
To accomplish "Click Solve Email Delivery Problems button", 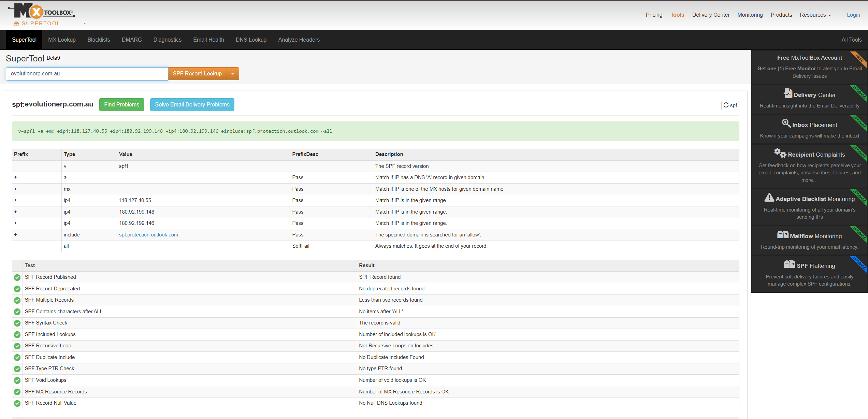I will coord(192,104).
